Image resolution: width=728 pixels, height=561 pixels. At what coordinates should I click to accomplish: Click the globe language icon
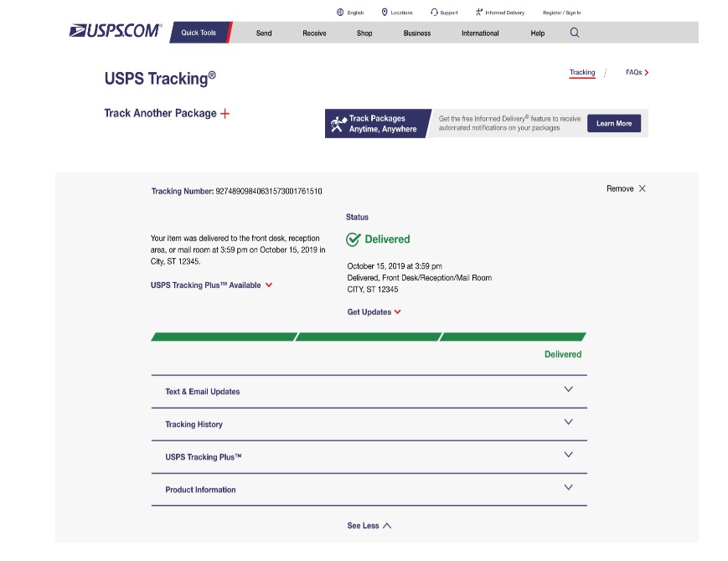[340, 12]
